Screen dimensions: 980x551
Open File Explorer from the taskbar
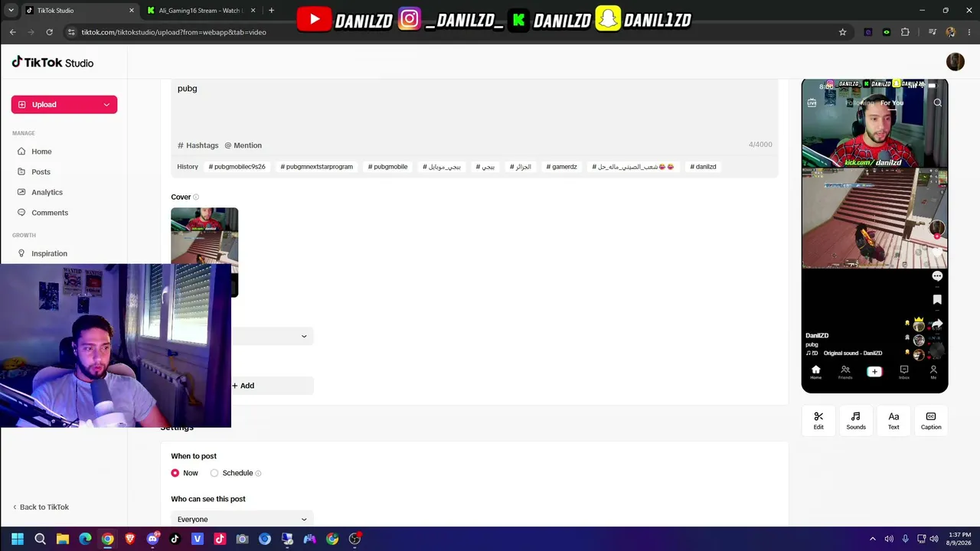pos(63,539)
